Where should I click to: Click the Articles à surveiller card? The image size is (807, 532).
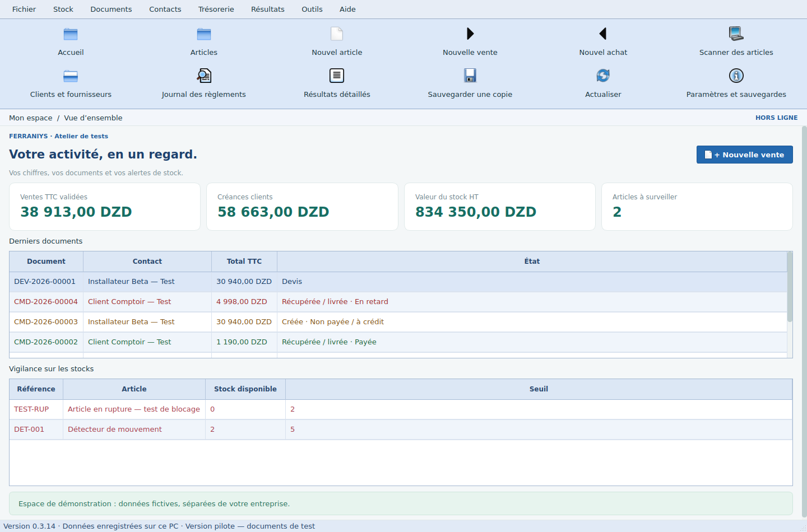tap(697, 207)
